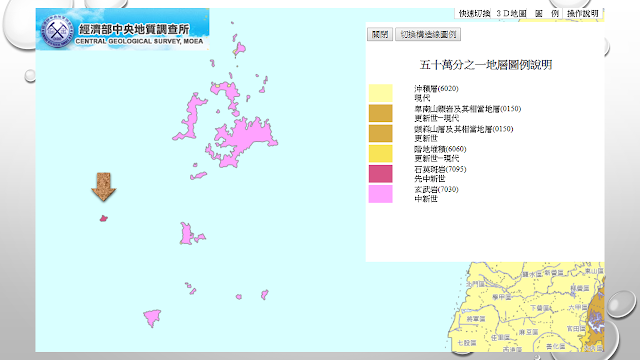Click the 新營區 label on the map
640x360 pixels.
point(554,273)
